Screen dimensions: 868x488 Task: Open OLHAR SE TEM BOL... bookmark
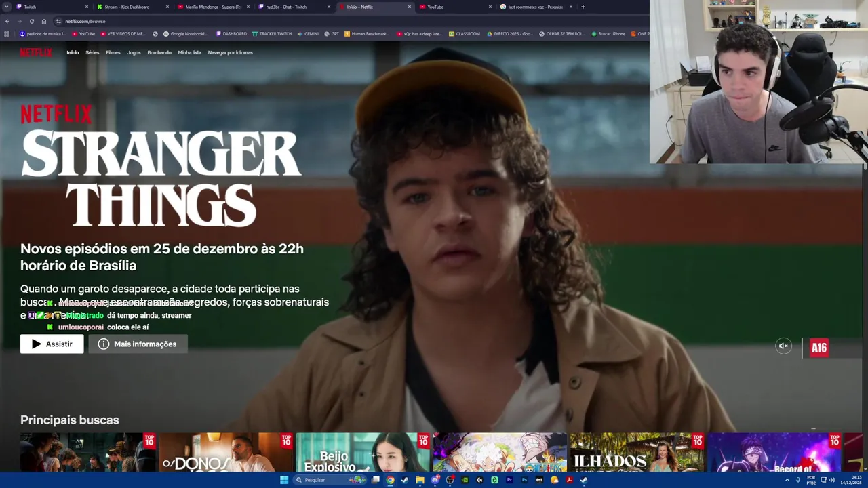pos(562,33)
